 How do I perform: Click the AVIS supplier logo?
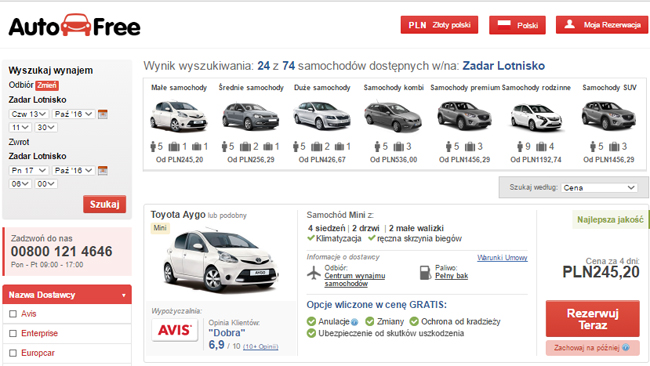(175, 330)
